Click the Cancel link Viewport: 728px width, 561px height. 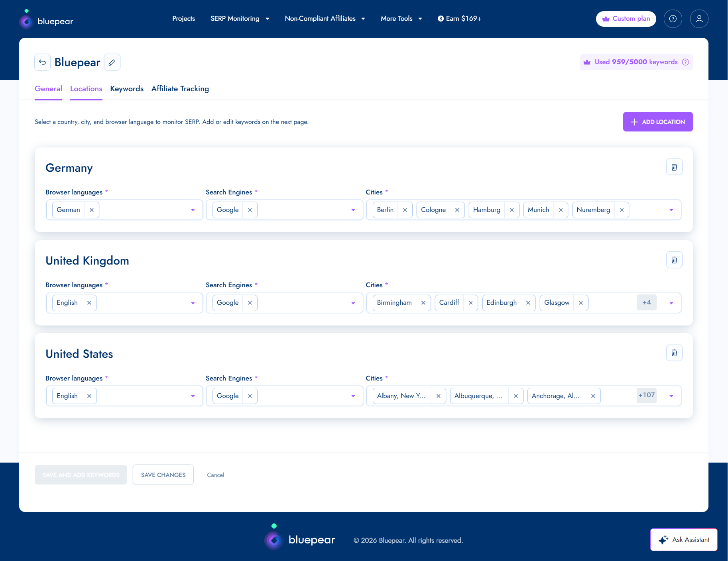pos(216,475)
